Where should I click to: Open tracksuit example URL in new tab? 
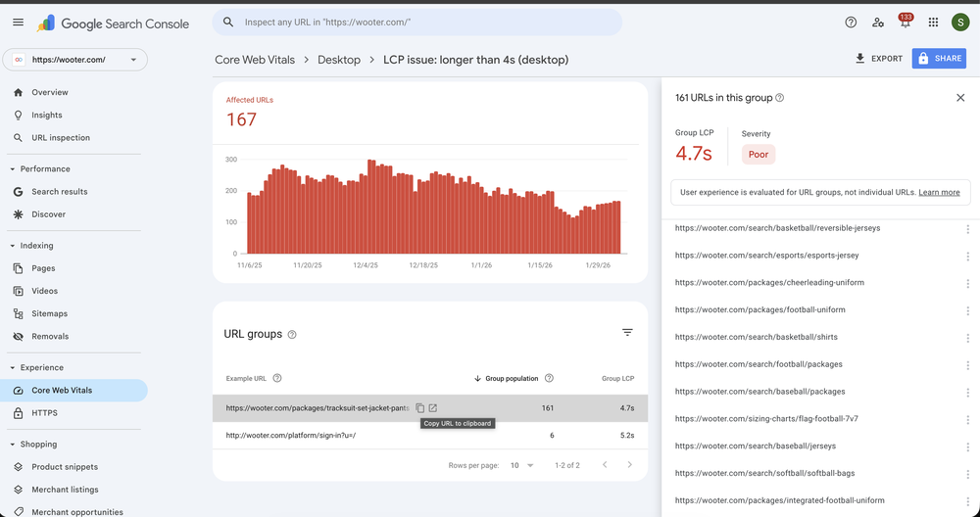click(x=433, y=408)
